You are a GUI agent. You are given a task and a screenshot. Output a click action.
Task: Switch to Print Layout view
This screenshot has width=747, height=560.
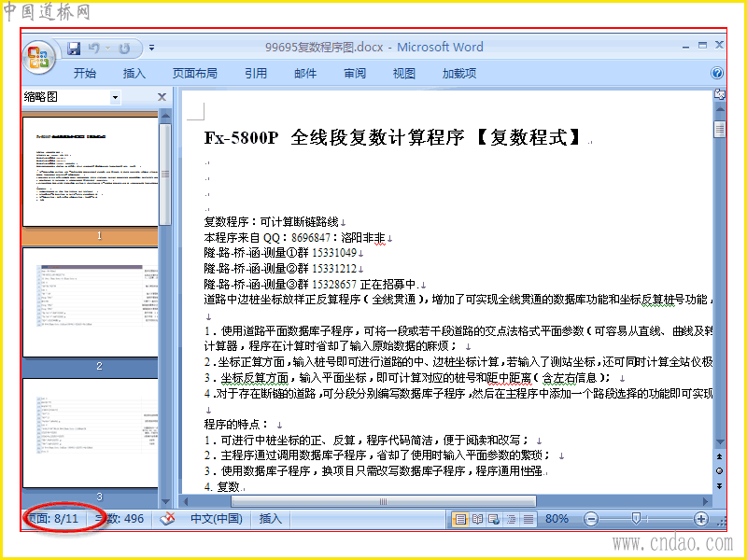tap(459, 519)
